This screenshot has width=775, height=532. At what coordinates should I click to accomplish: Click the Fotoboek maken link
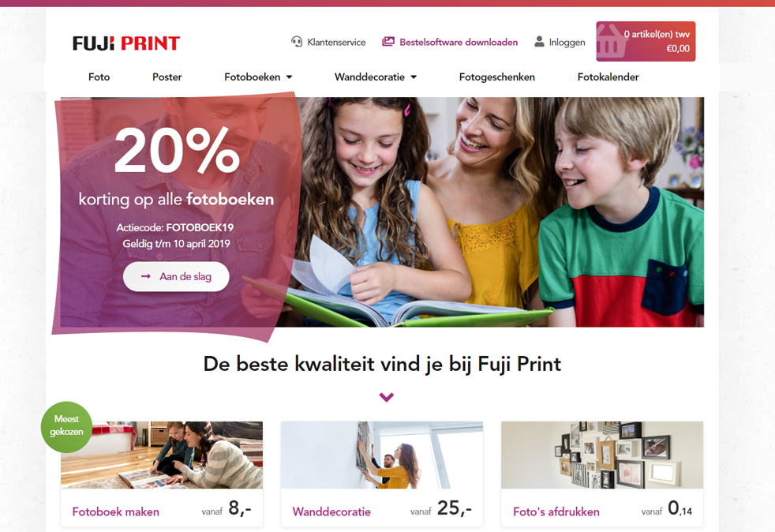116,511
